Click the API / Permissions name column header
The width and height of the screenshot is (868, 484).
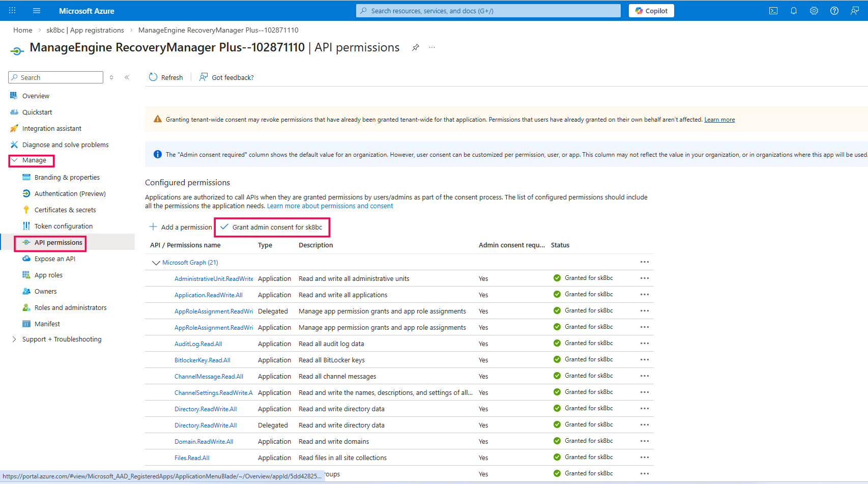pyautogui.click(x=185, y=245)
